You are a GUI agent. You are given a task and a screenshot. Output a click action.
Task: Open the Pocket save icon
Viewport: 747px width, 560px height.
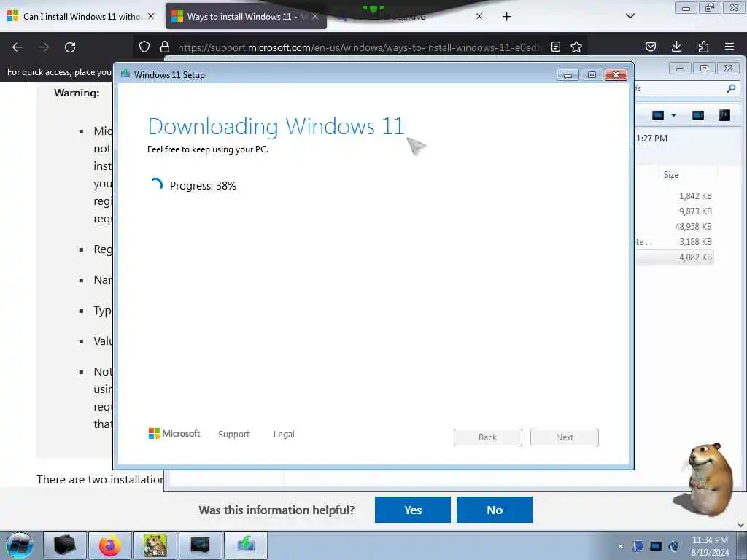(650, 47)
